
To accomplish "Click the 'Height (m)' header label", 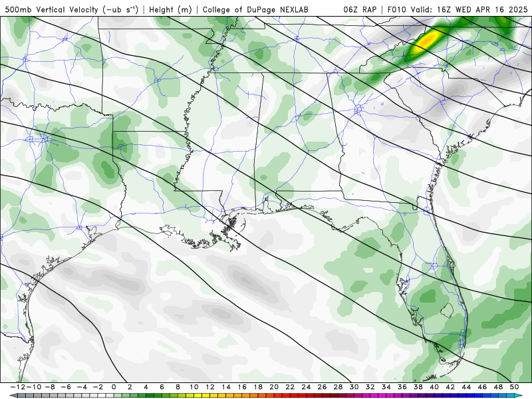I will 170,9.
